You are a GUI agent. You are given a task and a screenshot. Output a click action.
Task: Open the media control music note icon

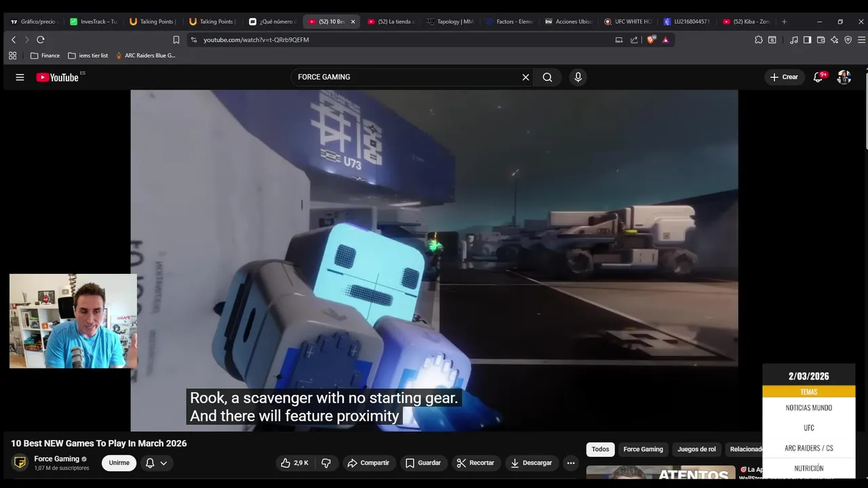pyautogui.click(x=794, y=40)
